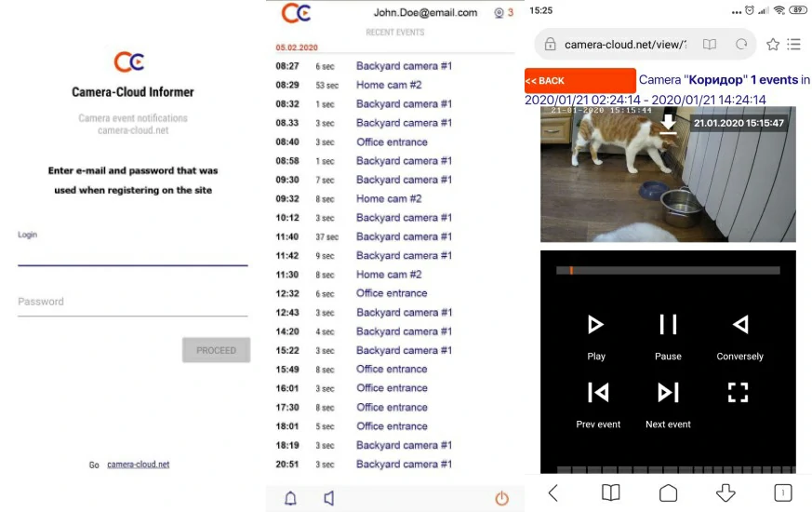Open the 08:40 Office entrance event
The height and width of the screenshot is (512, 812).
pyautogui.click(x=352, y=142)
